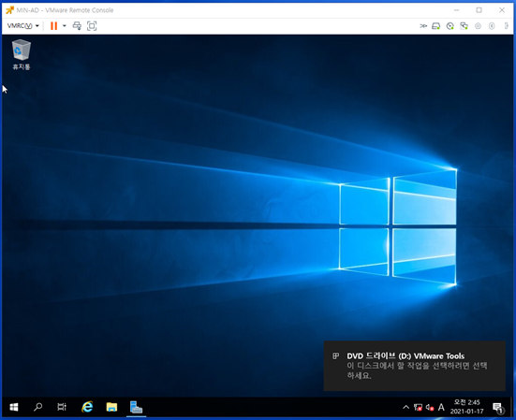Open the clock showing 2:45

coord(466,407)
